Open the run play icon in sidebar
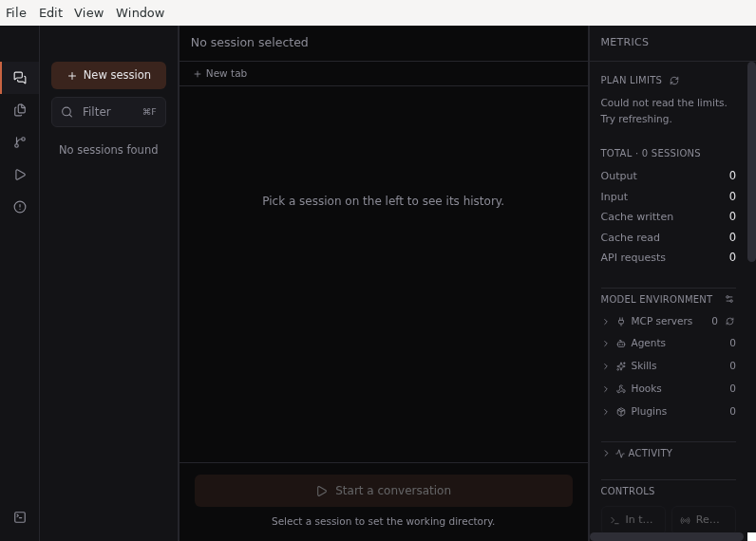 coord(20,175)
